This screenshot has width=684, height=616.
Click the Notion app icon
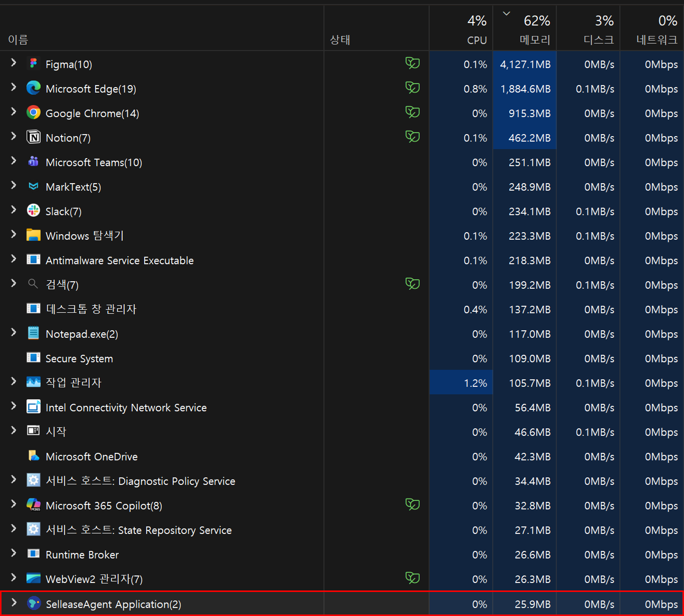click(34, 137)
